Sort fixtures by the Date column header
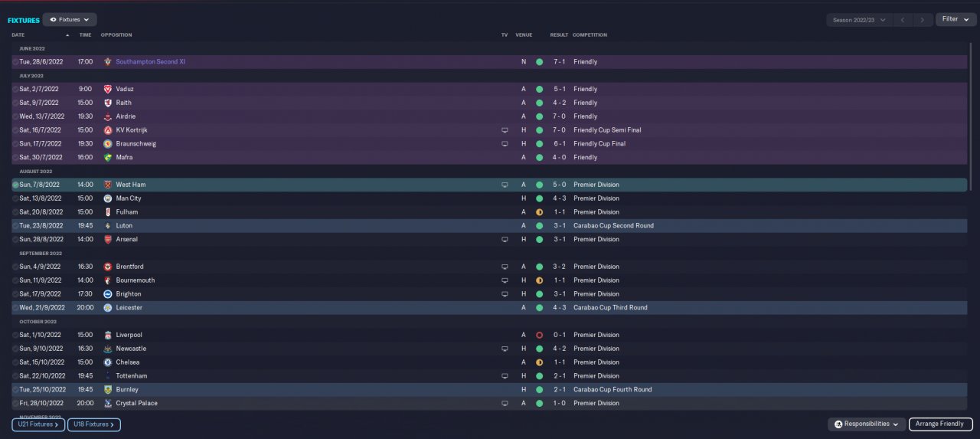980x439 pixels. point(18,35)
